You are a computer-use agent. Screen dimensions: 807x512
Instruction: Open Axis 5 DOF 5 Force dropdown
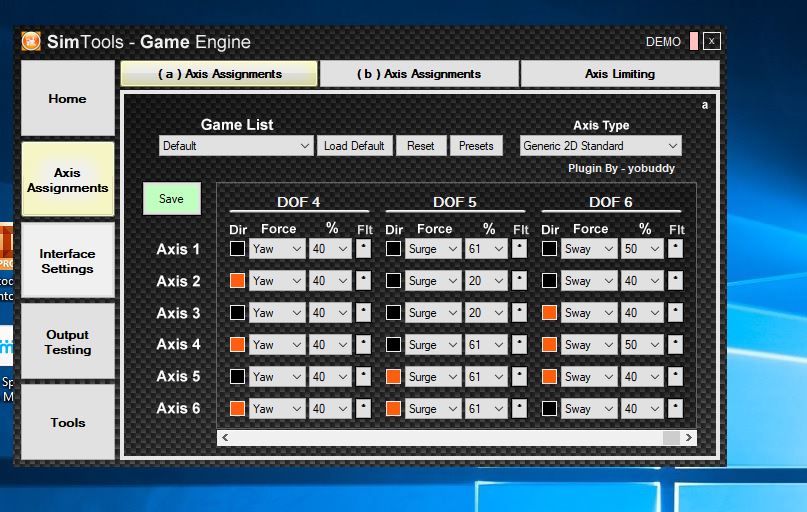tap(433, 376)
